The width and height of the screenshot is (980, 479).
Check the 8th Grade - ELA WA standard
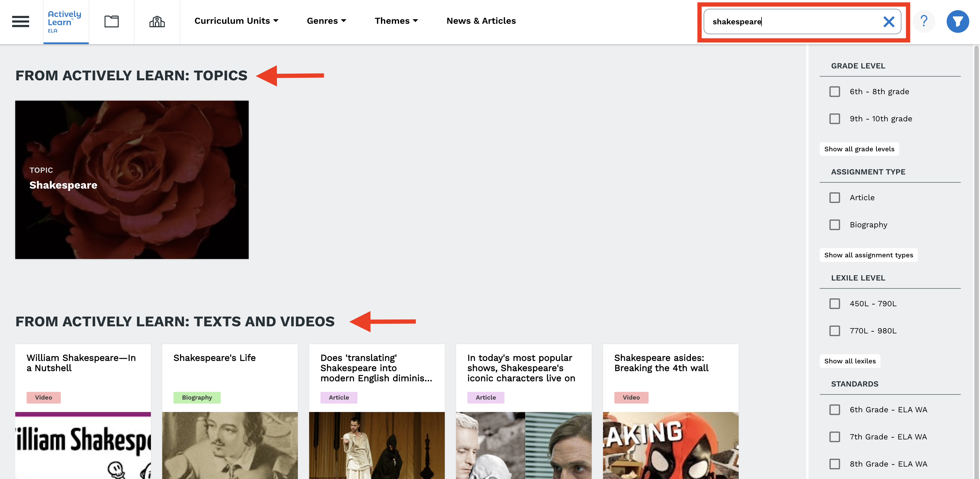835,464
